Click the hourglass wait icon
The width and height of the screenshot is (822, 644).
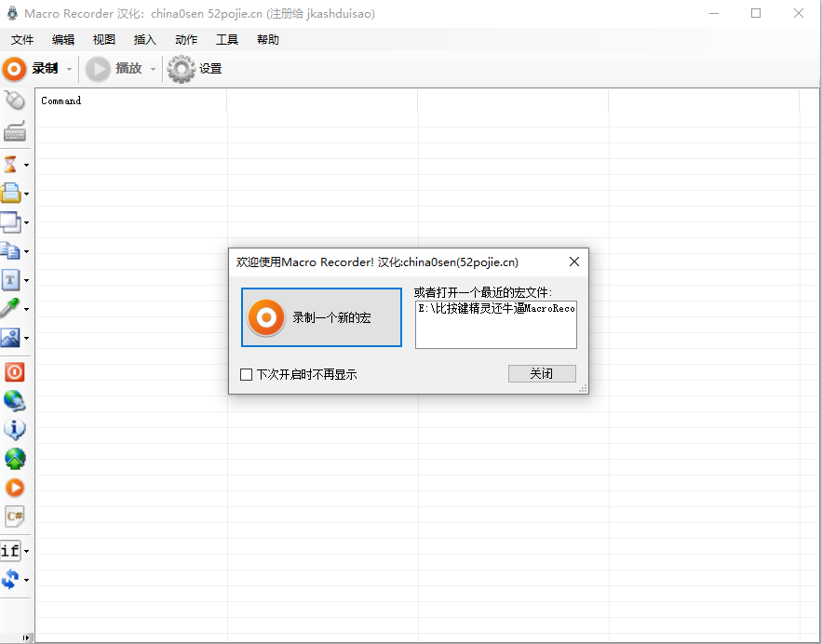[11, 165]
